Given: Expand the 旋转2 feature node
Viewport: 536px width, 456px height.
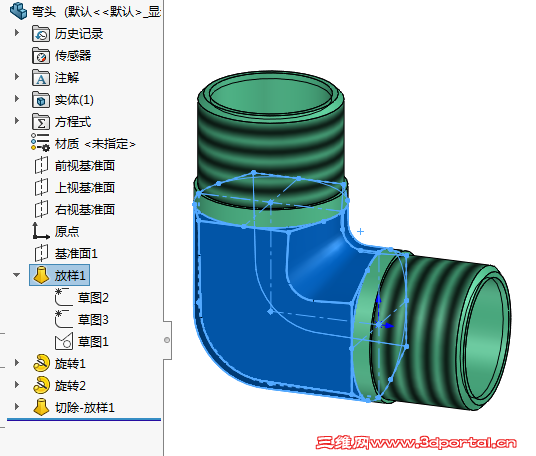Looking at the screenshot, I should (17, 385).
